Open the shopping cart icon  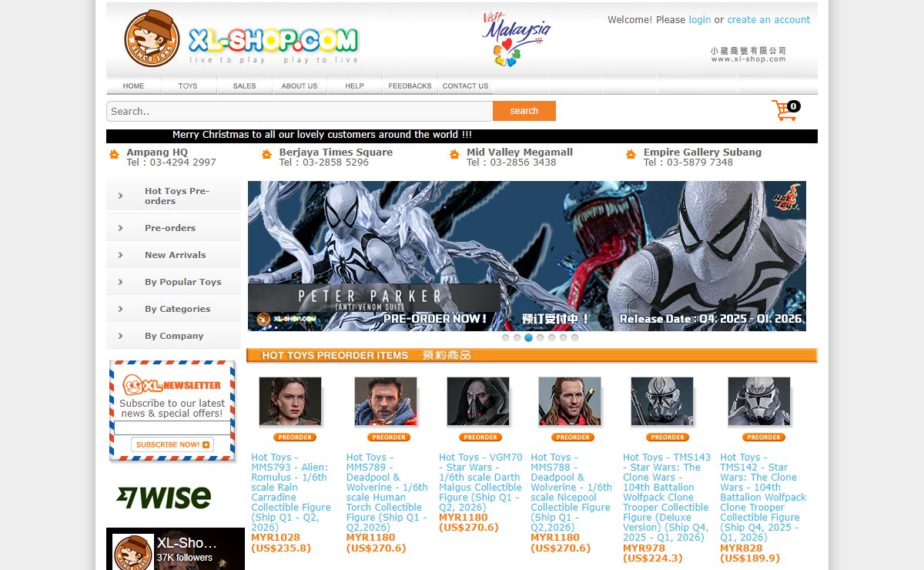[785, 110]
